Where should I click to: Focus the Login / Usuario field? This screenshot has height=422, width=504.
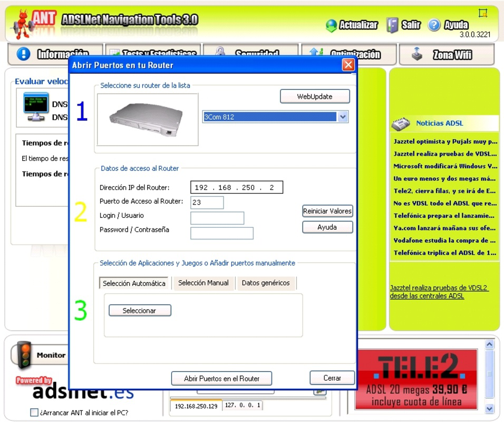[x=217, y=218]
